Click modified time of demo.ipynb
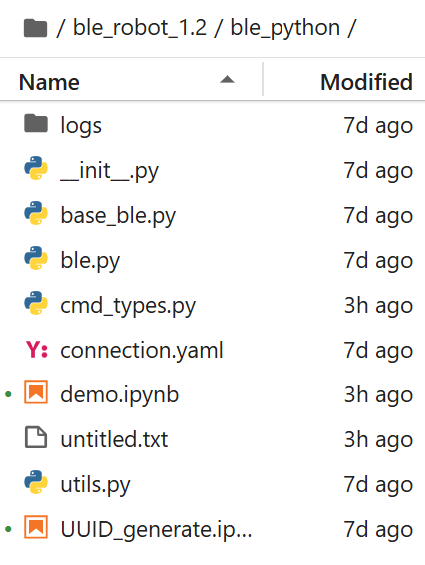Image resolution: width=425 pixels, height=565 pixels. point(378,395)
